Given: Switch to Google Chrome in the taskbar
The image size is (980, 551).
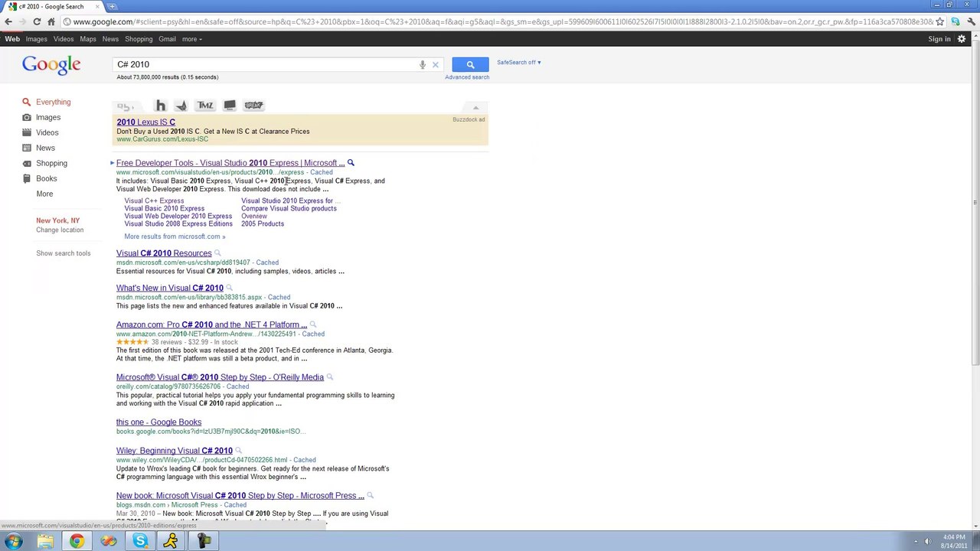Looking at the screenshot, I should tap(77, 542).
